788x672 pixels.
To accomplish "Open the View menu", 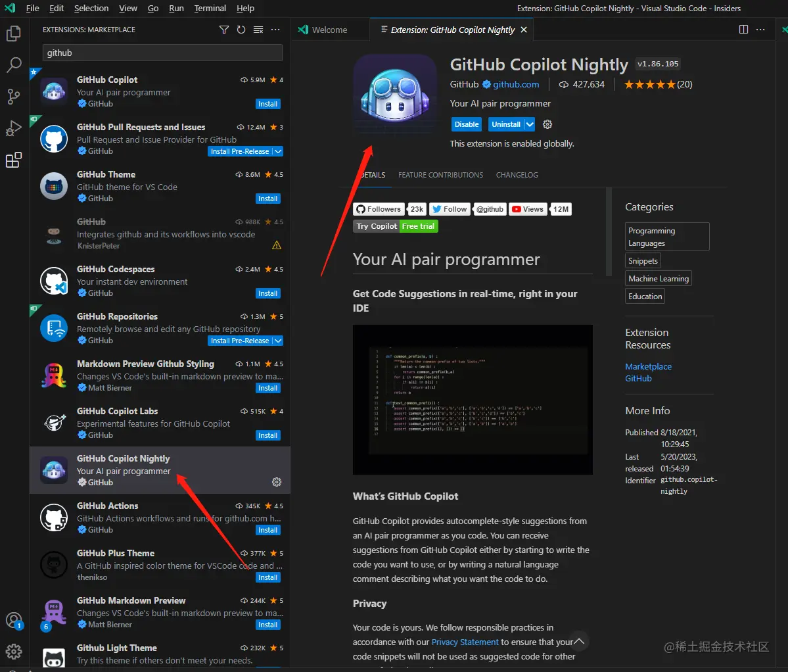I will pyautogui.click(x=127, y=8).
